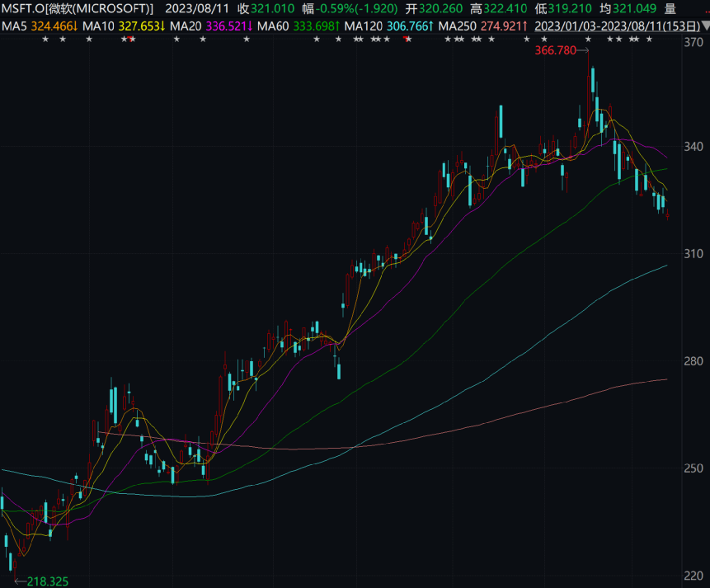This screenshot has width=710, height=588.
Task: Click the star marker under the 366.780 label
Action: pyautogui.click(x=588, y=40)
